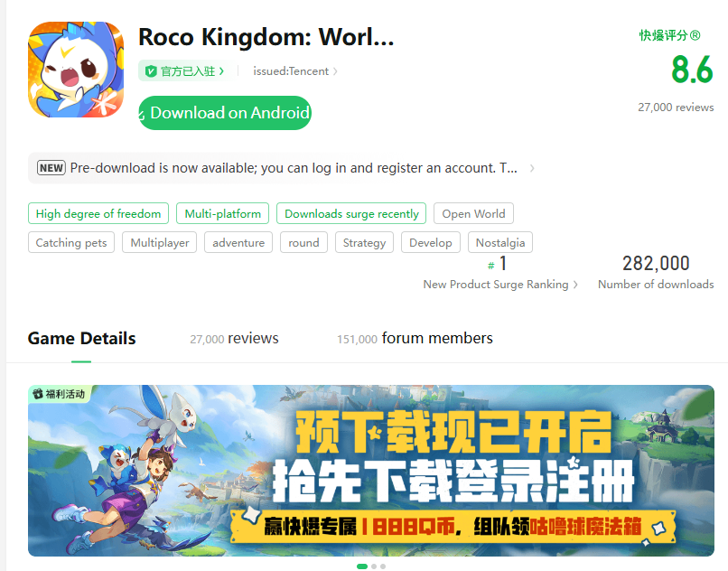728x571 pixels.
Task: Click the Roco Kingdom app icon
Action: 75,70
